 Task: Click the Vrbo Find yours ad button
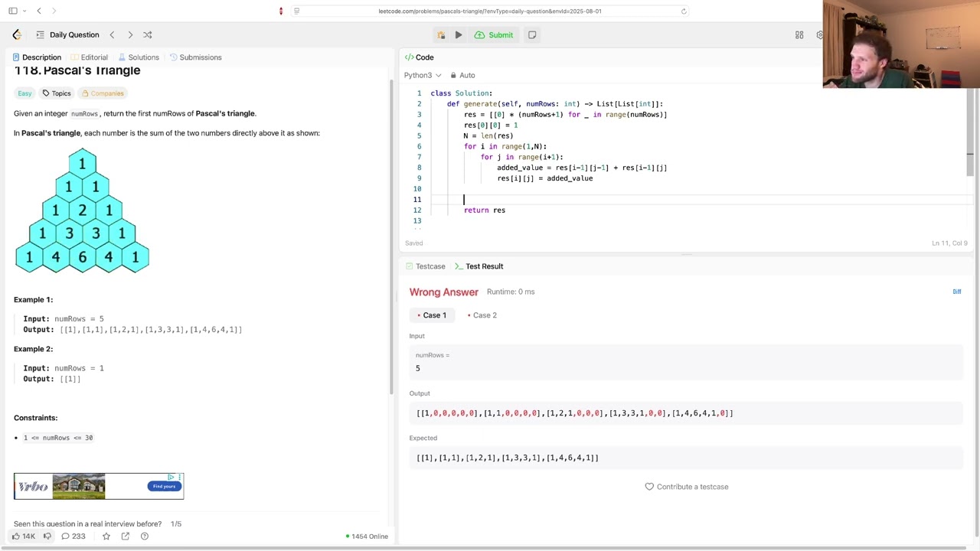click(165, 486)
